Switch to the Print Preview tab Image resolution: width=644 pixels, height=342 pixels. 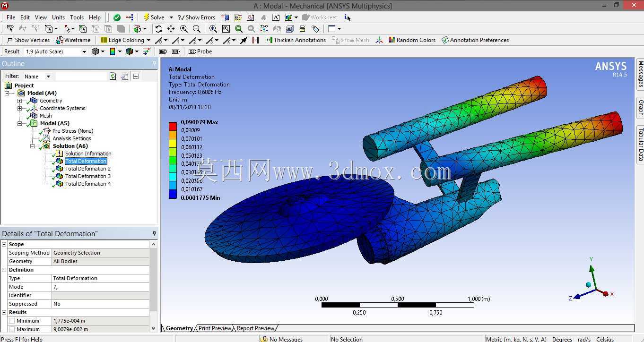click(x=215, y=328)
